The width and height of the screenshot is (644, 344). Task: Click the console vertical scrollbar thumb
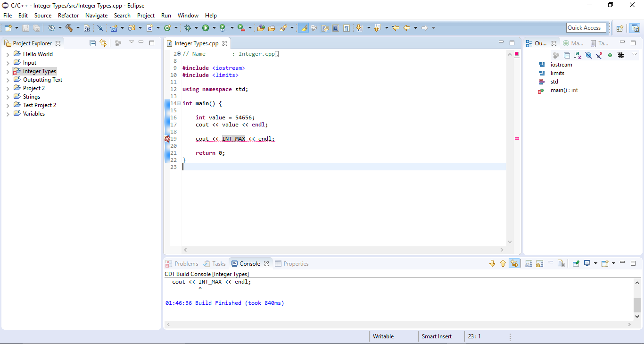pos(637,305)
